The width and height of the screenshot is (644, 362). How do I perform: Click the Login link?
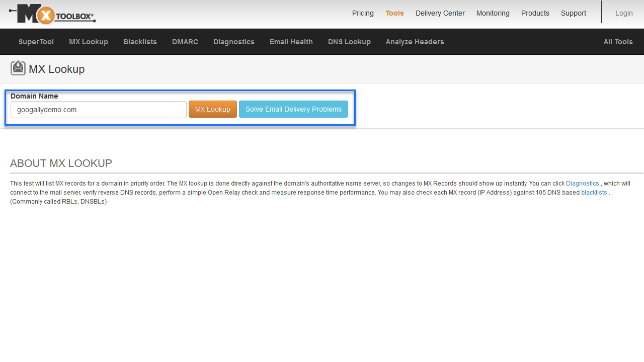624,13
